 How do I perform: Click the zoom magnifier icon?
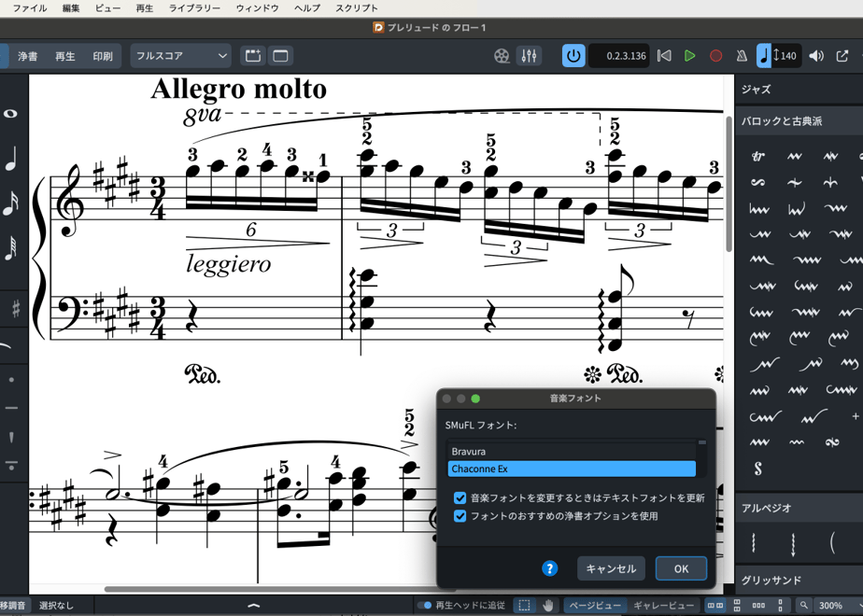tap(804, 606)
